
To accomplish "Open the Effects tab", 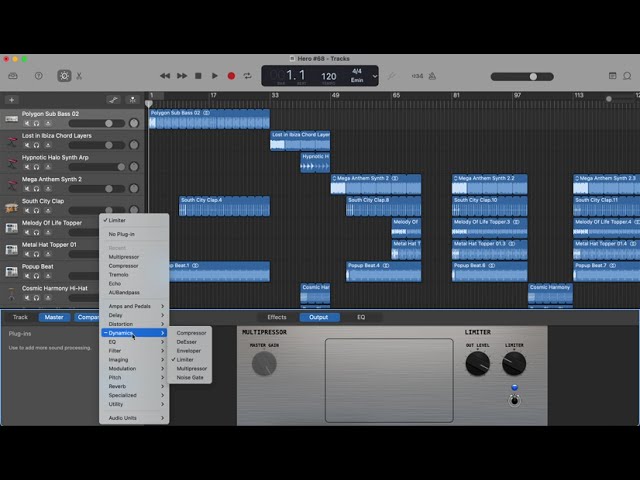I will (277, 317).
